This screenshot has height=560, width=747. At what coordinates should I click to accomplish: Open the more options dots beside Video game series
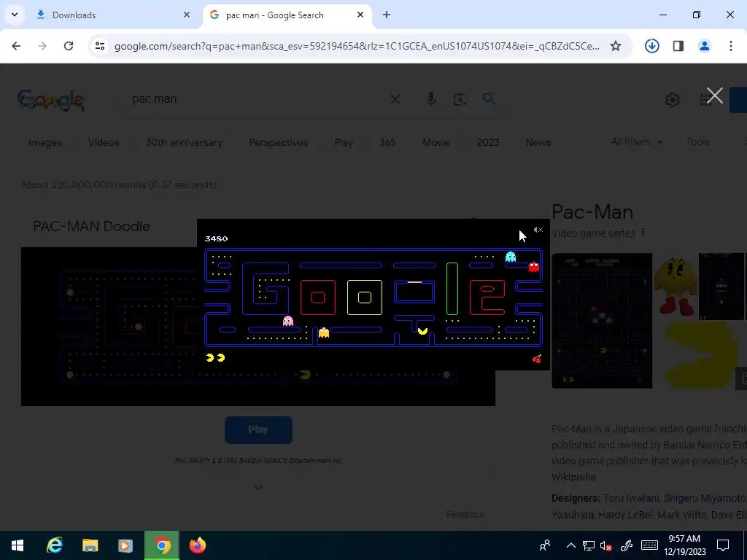coord(643,233)
